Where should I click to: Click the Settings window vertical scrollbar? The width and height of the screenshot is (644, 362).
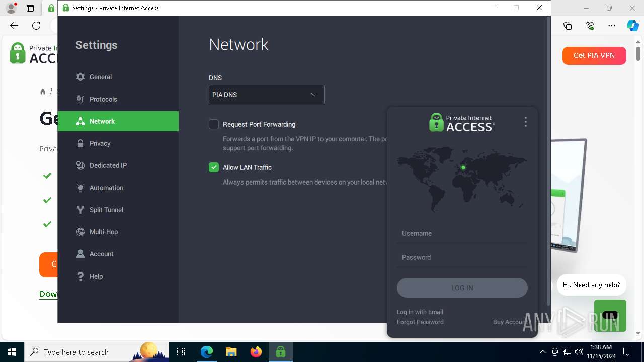point(548,161)
